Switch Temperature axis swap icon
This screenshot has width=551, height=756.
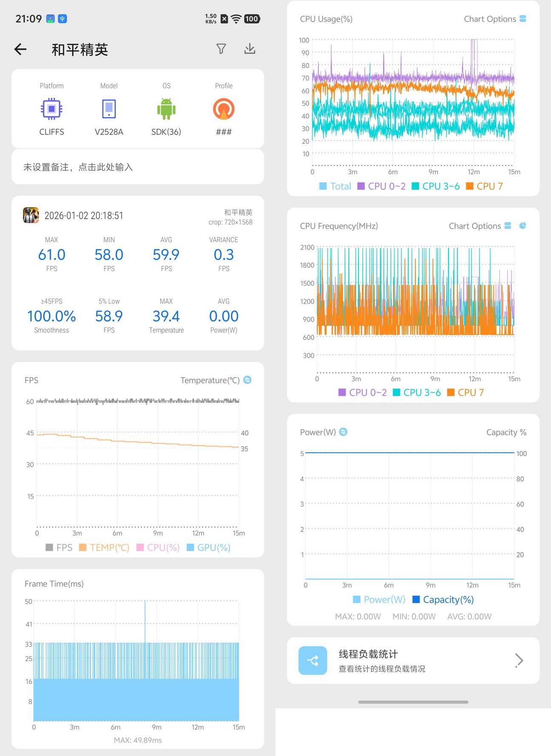coord(247,379)
